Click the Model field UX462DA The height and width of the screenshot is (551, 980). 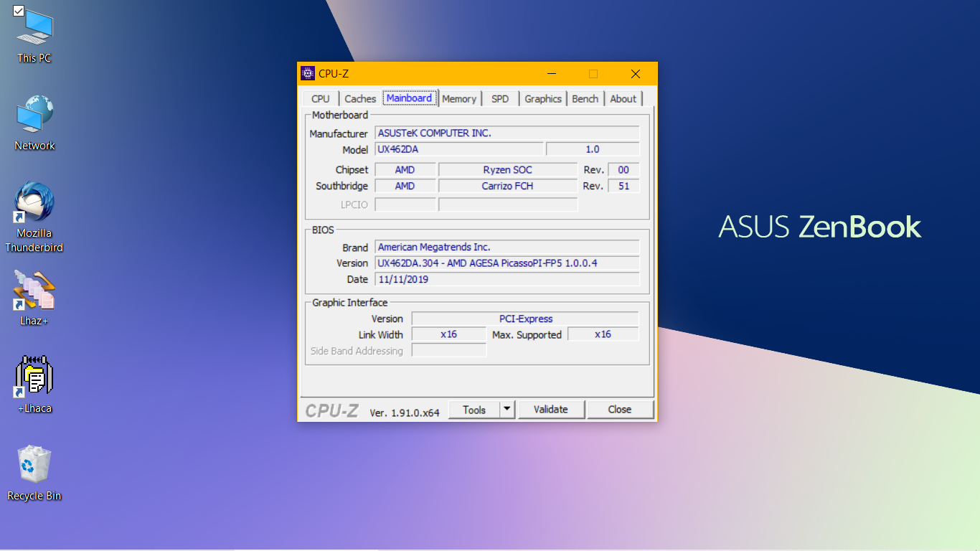tap(459, 149)
